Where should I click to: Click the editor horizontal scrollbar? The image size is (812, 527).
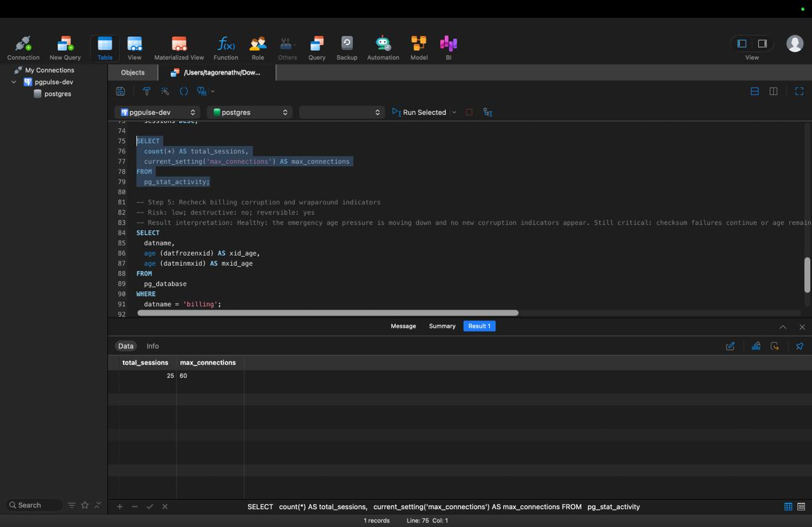(328, 313)
